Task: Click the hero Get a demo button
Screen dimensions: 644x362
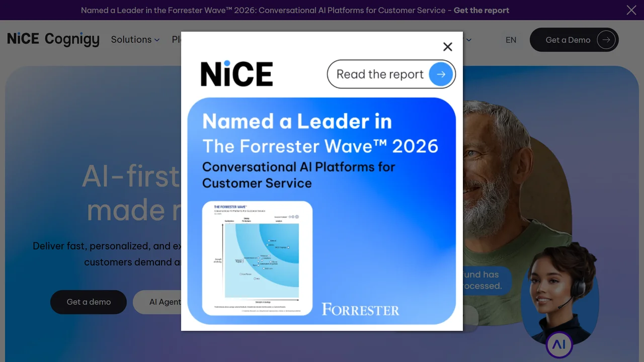Action: tap(89, 302)
